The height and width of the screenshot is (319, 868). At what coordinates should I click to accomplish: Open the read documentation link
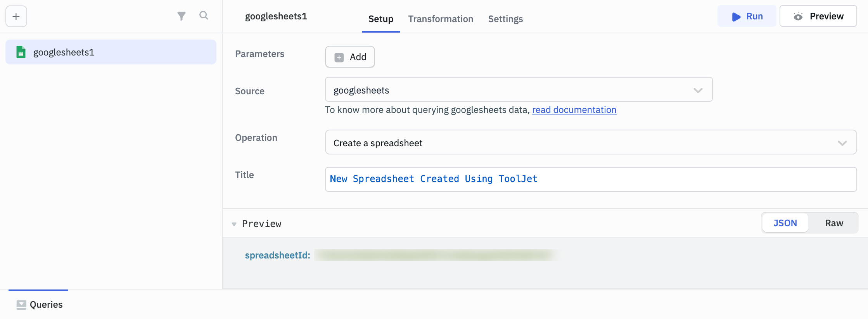click(x=574, y=110)
